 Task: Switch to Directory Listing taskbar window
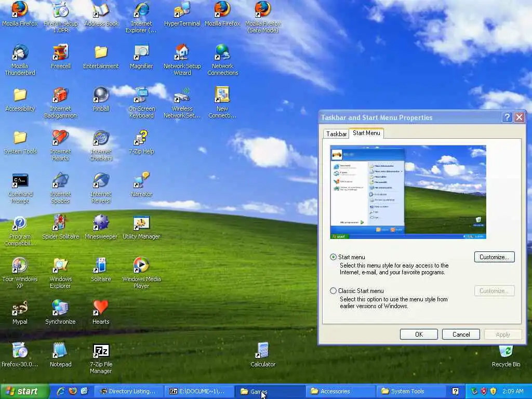click(128, 391)
